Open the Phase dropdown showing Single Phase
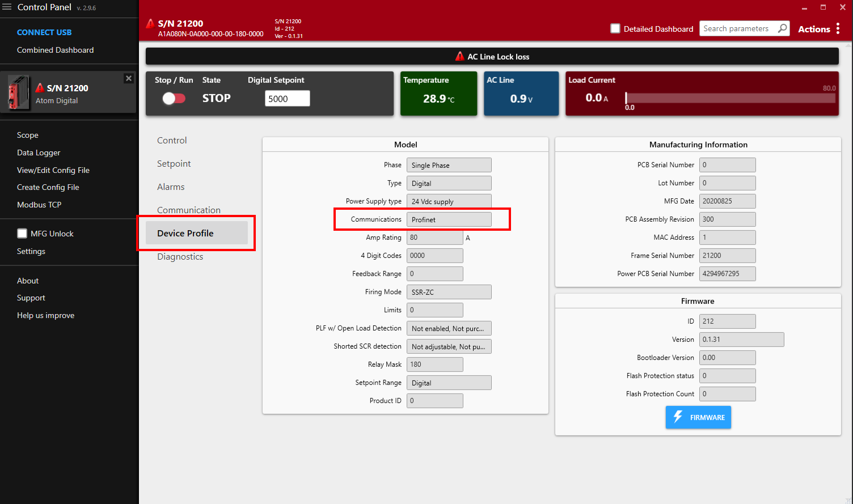Screen dimensions: 853x504 [449, 164]
